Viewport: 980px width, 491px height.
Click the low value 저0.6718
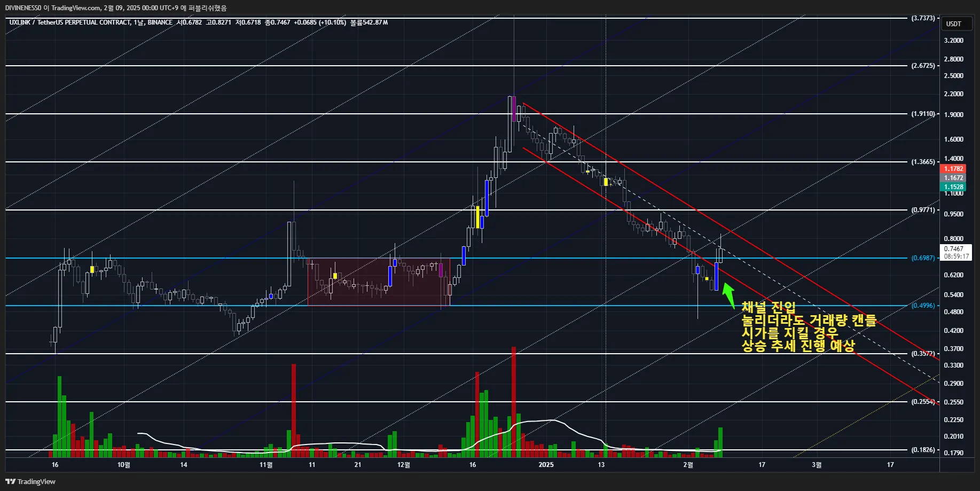click(248, 22)
